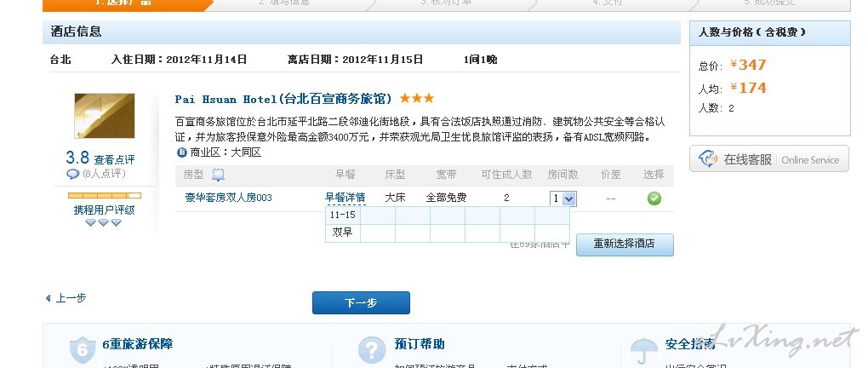Click the globe icon beside 商业区

181,152
